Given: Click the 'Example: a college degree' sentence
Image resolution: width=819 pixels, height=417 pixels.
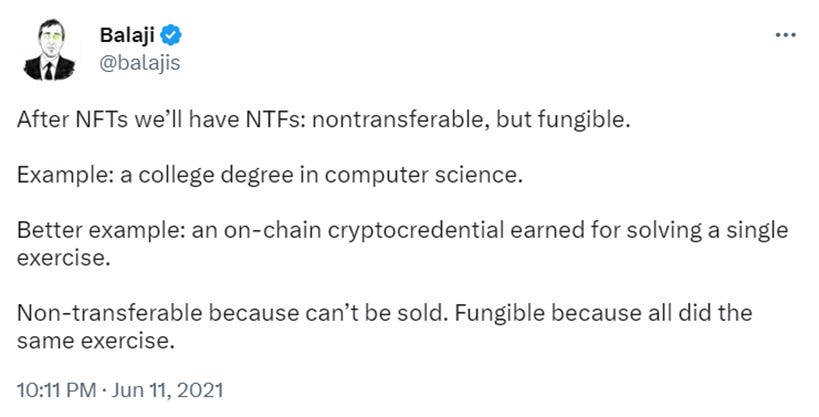Looking at the screenshot, I should 270,175.
